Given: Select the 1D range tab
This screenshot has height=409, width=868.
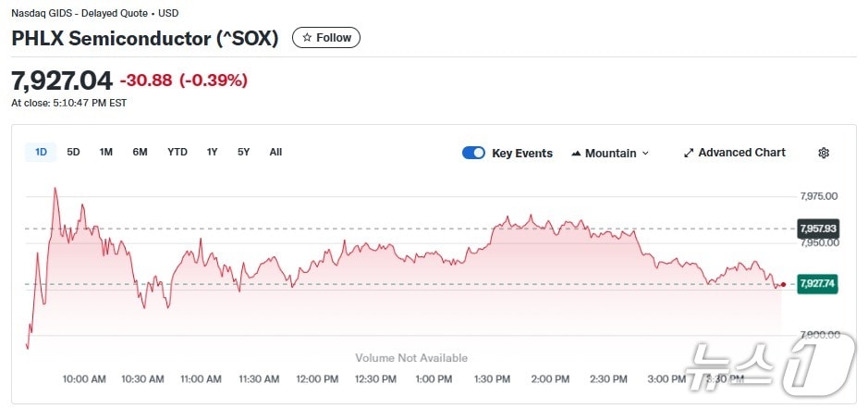Looking at the screenshot, I should click(x=41, y=152).
